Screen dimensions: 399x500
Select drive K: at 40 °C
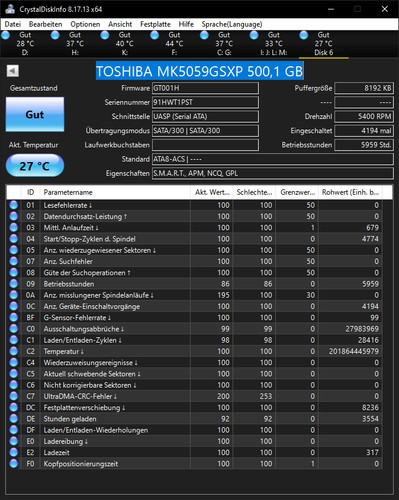click(124, 44)
